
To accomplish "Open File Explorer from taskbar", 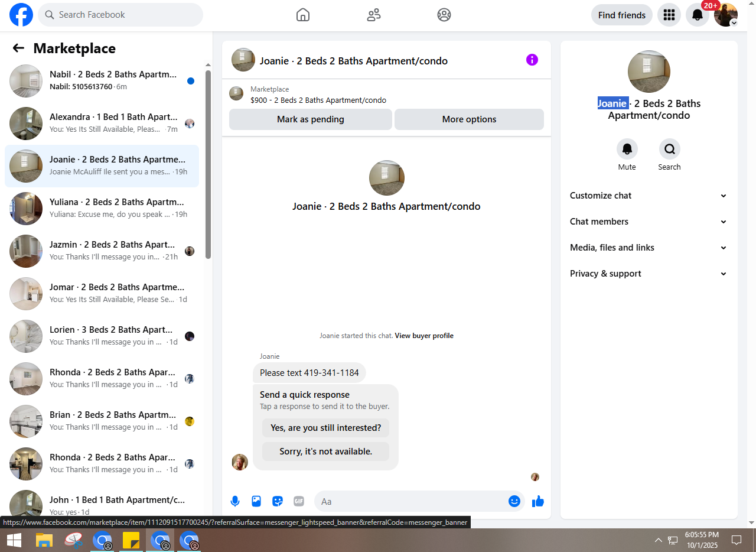I will click(45, 540).
